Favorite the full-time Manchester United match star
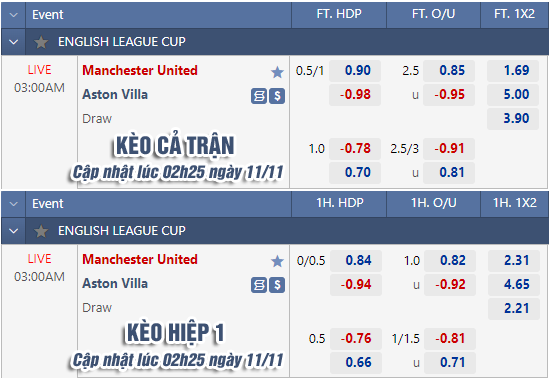This screenshot has height=381, width=551. (x=277, y=72)
